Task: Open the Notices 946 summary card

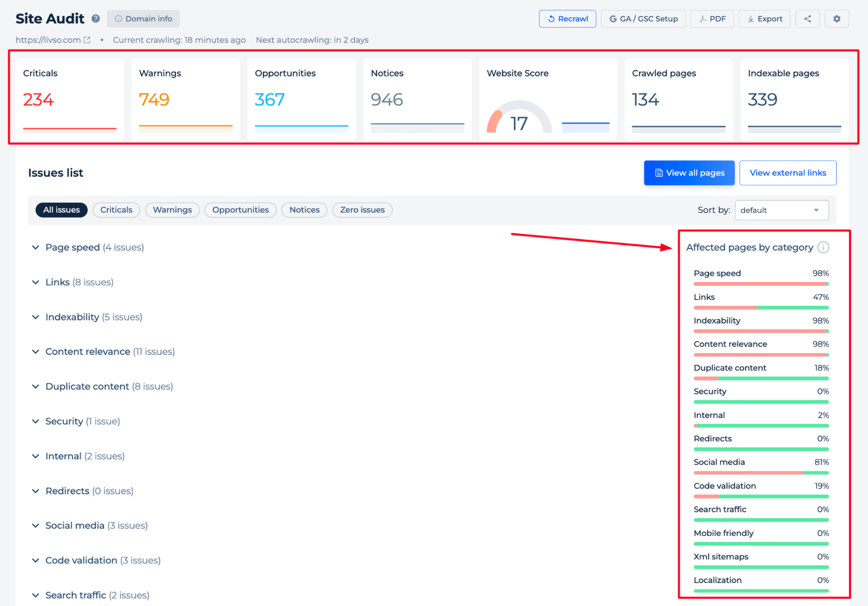Action: [417, 99]
